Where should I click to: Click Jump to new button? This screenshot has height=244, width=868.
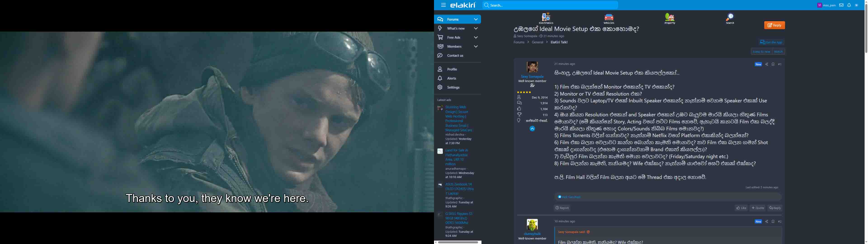coord(762,52)
